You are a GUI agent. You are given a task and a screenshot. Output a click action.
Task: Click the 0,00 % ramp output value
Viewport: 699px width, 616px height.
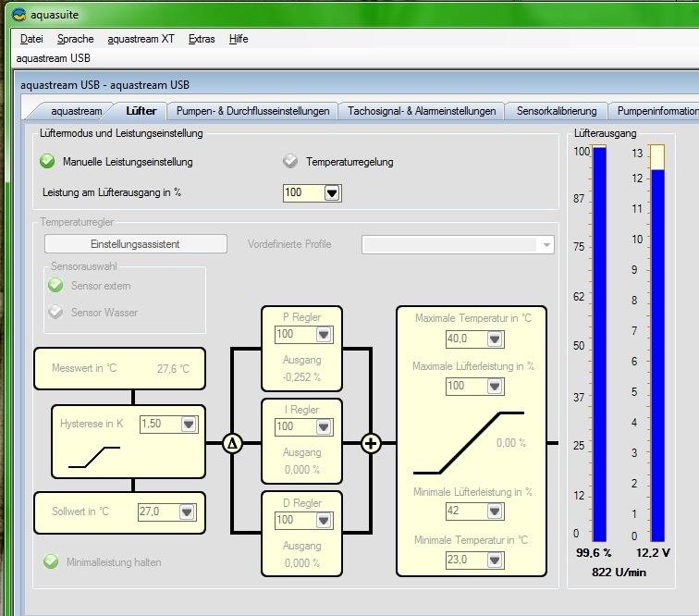[x=511, y=443]
